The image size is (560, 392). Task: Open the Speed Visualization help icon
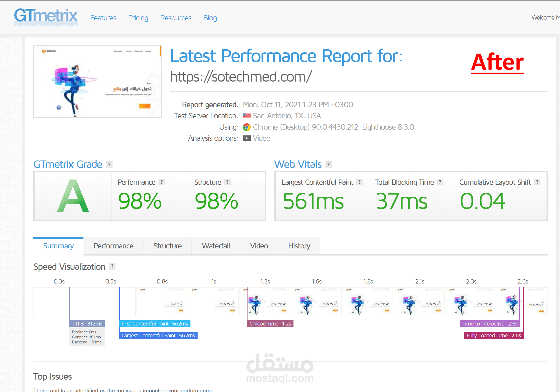112,266
